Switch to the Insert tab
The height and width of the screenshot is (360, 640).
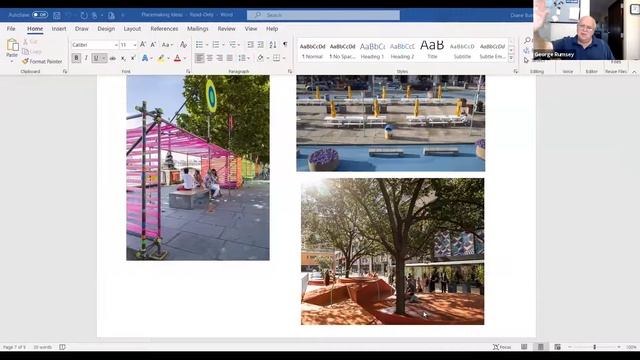[59, 29]
